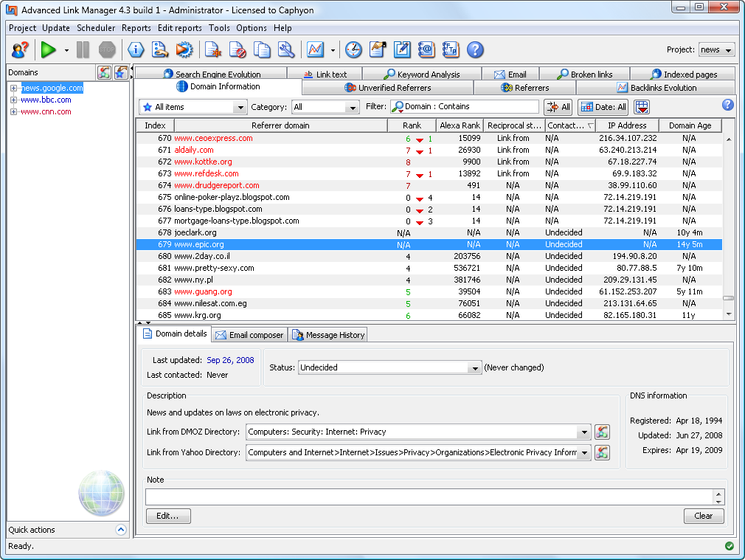Viewport: 745px width, 560px height.
Task: Open the Tools menu
Action: point(219,28)
